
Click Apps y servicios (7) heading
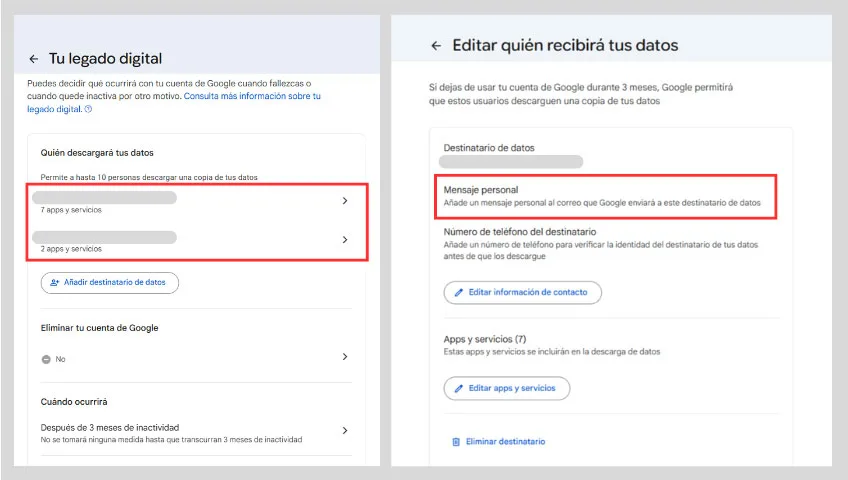click(x=485, y=339)
